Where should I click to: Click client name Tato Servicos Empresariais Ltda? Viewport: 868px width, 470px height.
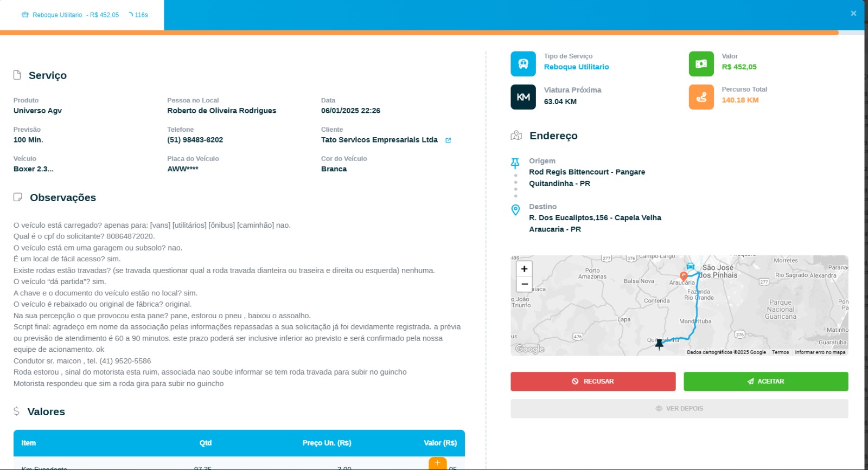tap(379, 140)
